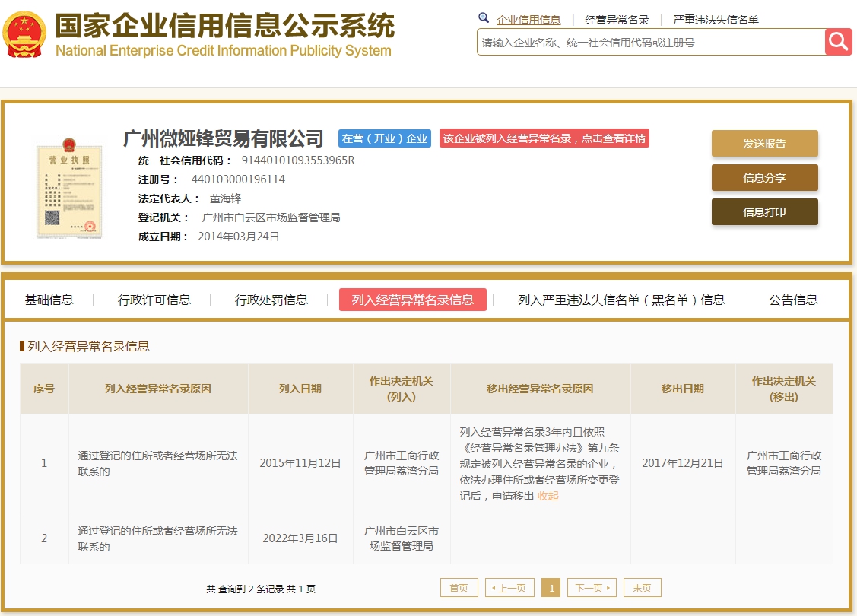Click the site title 国家企业信用信息公示系统

coord(224,25)
